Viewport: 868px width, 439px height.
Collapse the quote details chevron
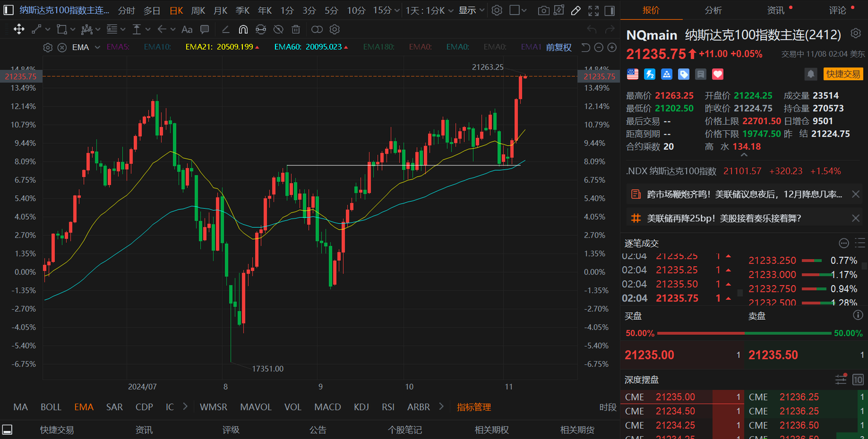pos(744,156)
